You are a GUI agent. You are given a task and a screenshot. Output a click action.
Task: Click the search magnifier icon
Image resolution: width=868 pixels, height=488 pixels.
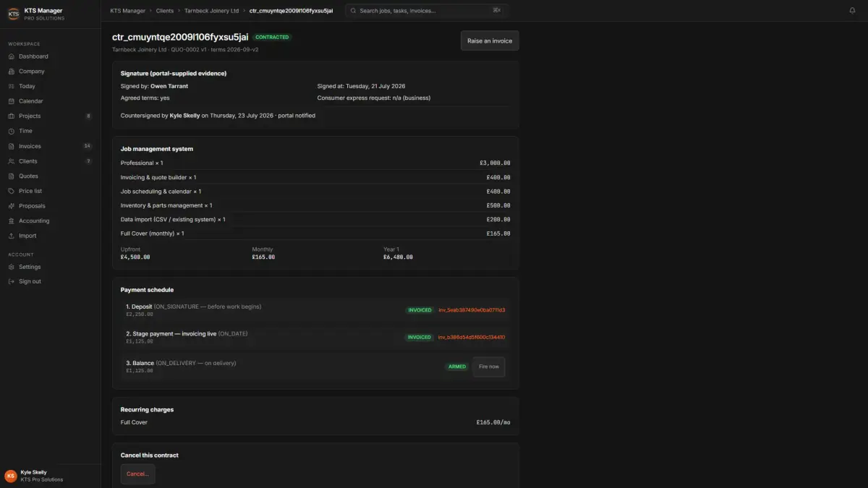[352, 11]
